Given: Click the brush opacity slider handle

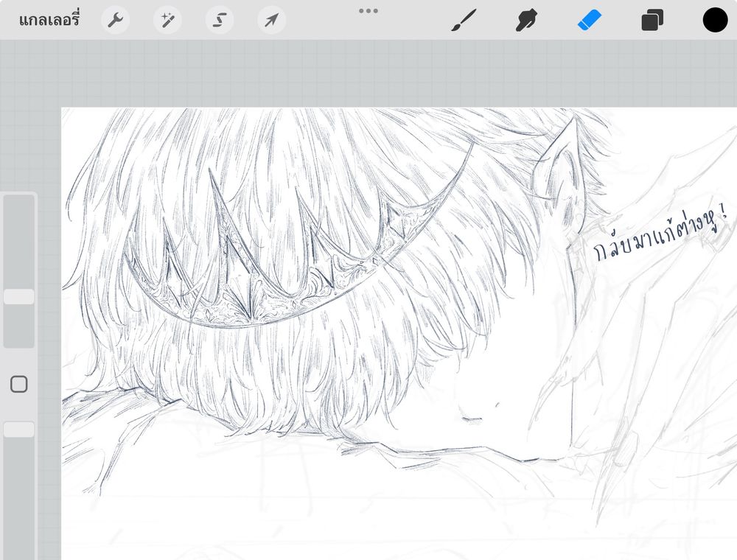Looking at the screenshot, I should (x=19, y=430).
